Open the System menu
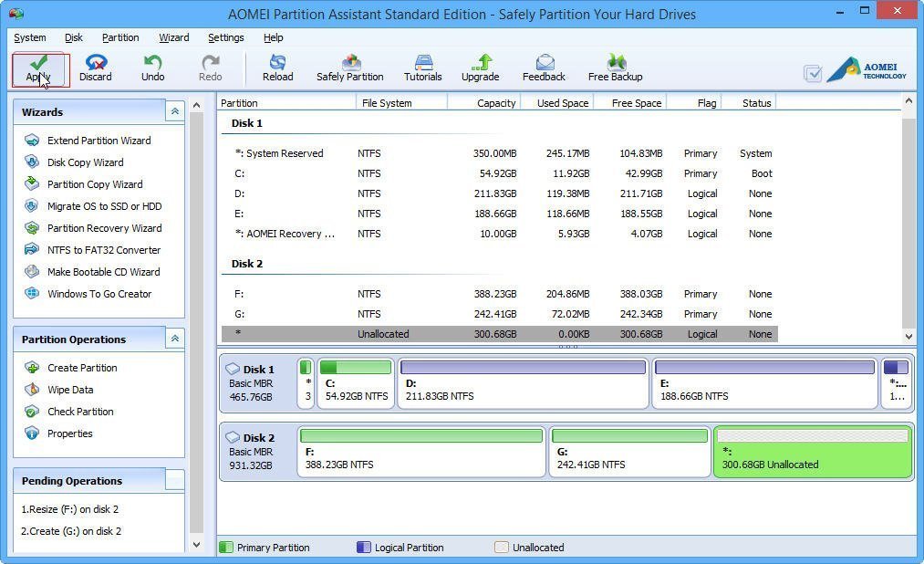The height and width of the screenshot is (564, 924). (30, 37)
